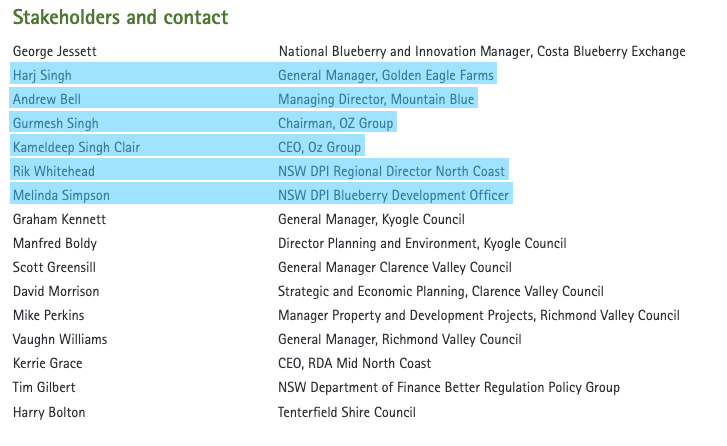Click the name Melinda Simpson
The image size is (727, 446).
click(61, 195)
